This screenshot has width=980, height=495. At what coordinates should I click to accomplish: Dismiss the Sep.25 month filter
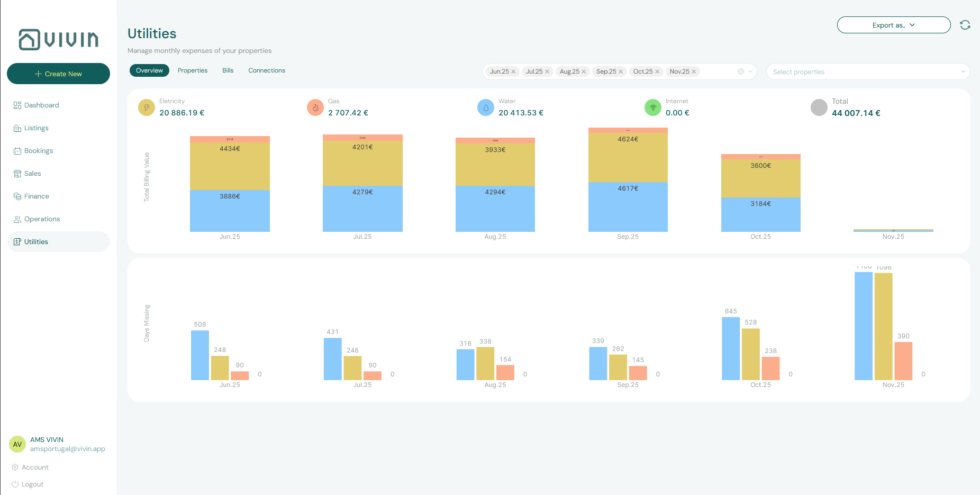[x=621, y=71]
